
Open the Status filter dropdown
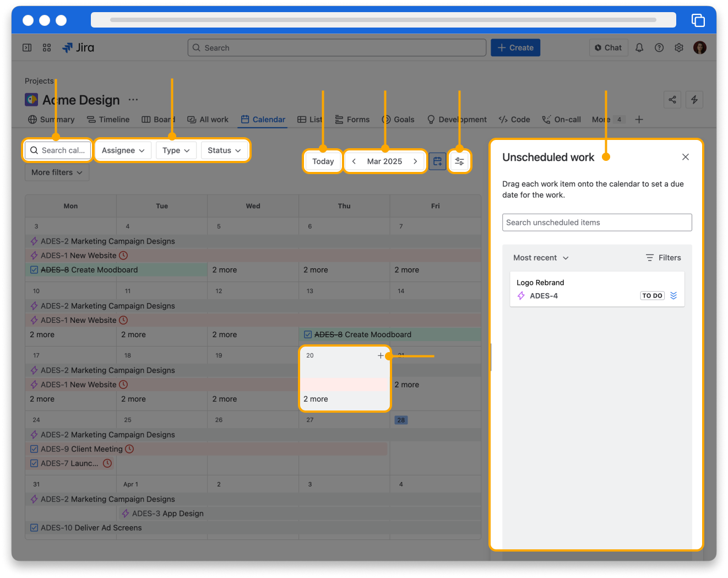pos(224,150)
